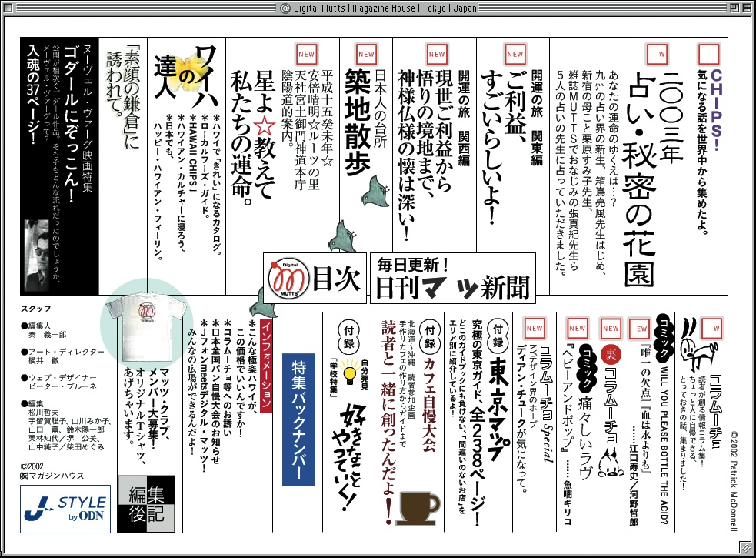The height and width of the screenshot is (558, 756).
Task: Click the window close box in title bar
Action: pyautogui.click(x=8, y=8)
